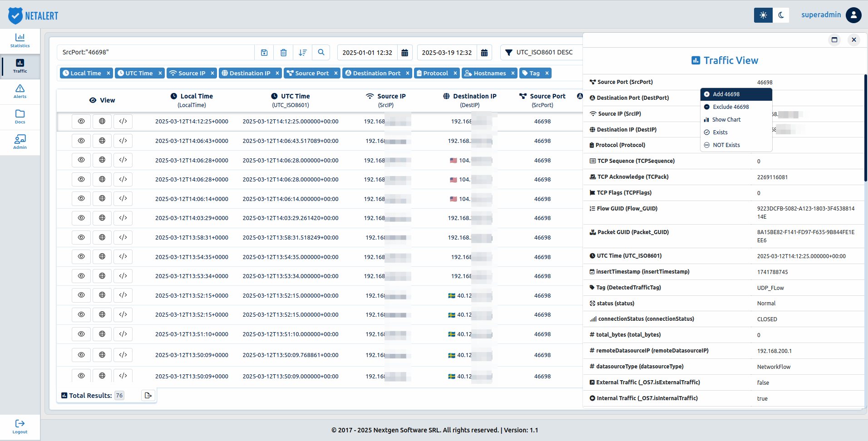Open the Statistics sidebar section
Viewport: 868px width, 441px height.
point(20,41)
